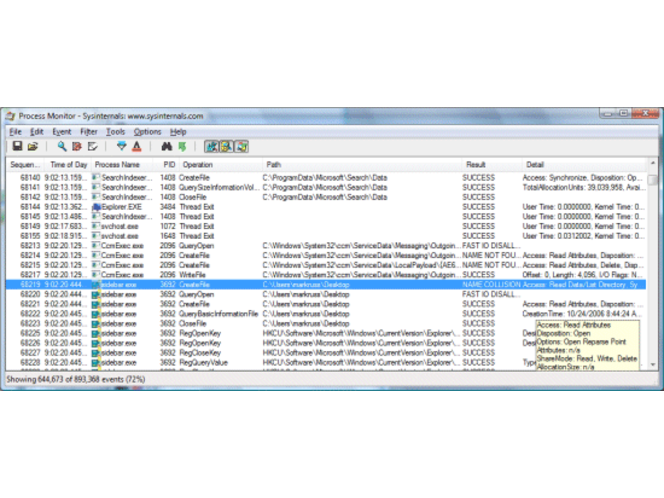Click WriteFile operation in row 68217
The width and height of the screenshot is (664, 498).
193,275
